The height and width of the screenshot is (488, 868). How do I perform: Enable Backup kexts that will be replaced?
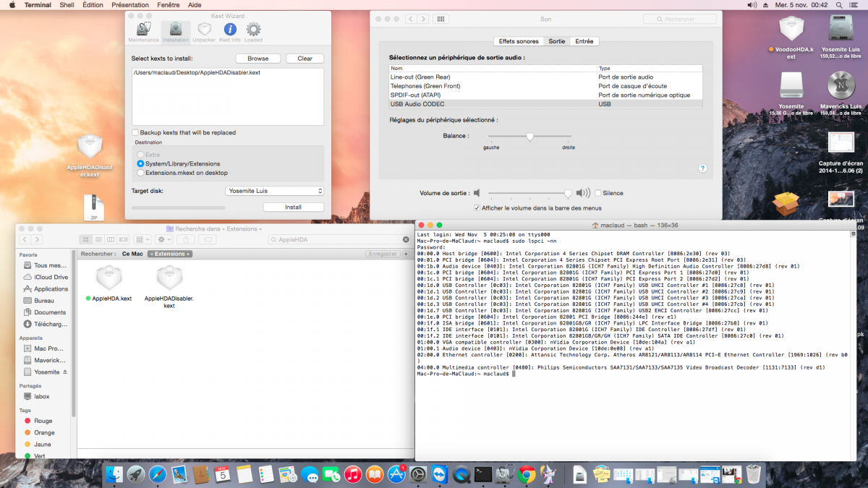coord(135,132)
